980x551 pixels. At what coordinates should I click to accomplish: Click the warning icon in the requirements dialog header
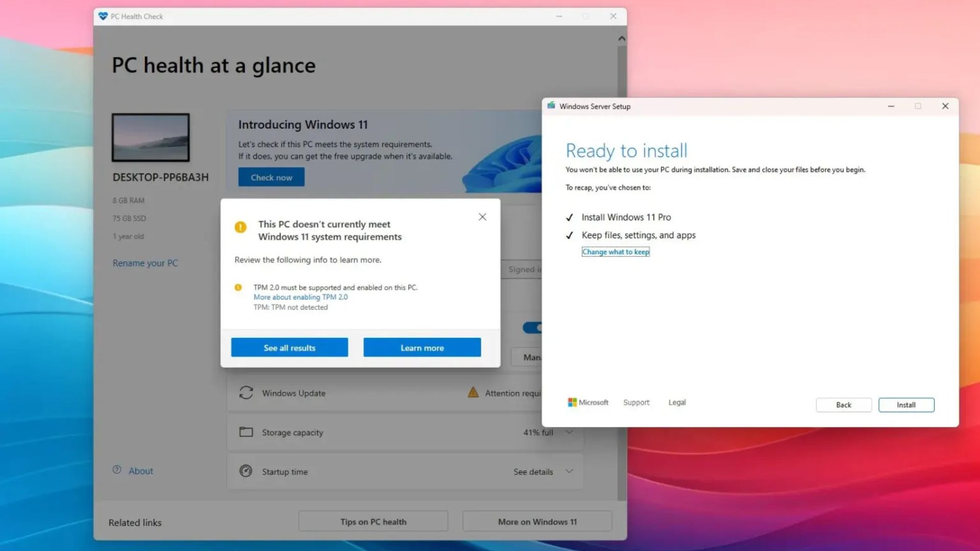[240, 228]
